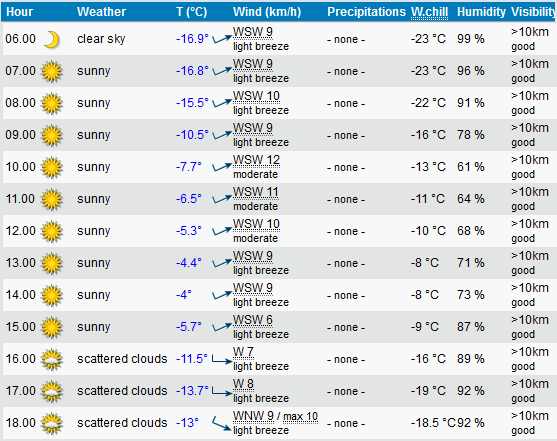Click the WNW wind arrow at 18.00
Image resolution: width=557 pixels, height=441 pixels.
point(222,424)
